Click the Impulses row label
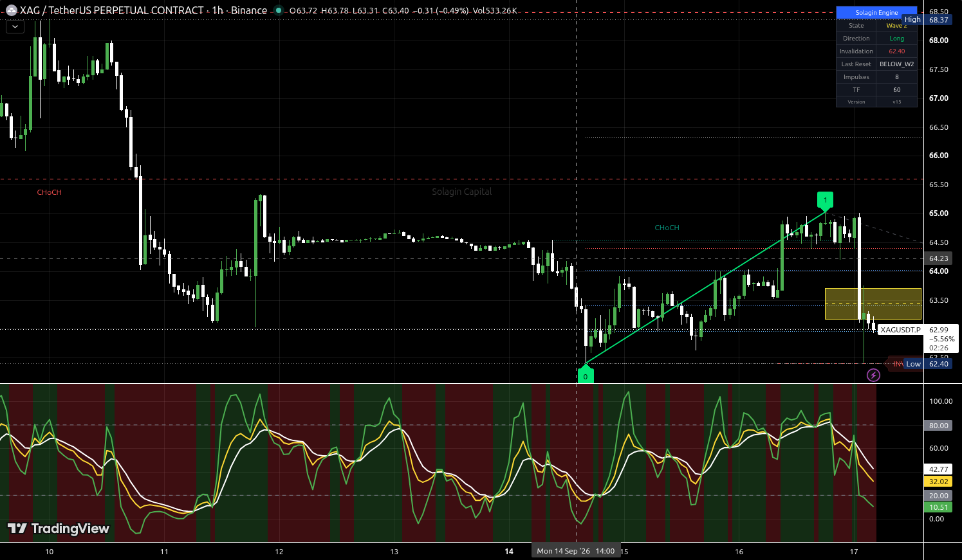 [x=856, y=77]
